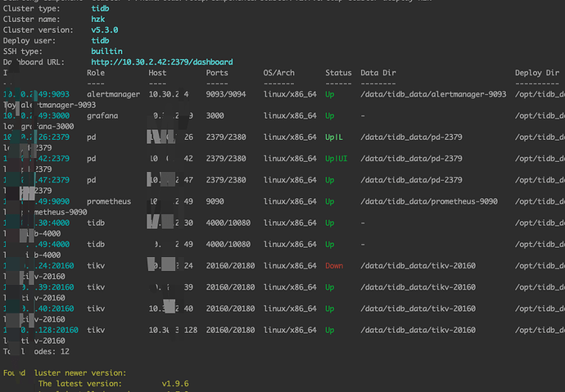Click the latest version value v1.9.6
Image resolution: width=565 pixels, height=392 pixels.
pos(175,384)
